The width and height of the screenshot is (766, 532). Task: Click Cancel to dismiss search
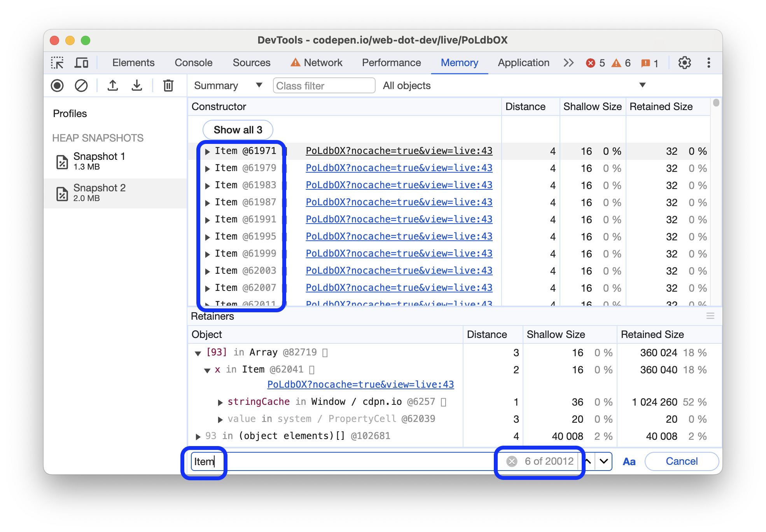point(682,461)
